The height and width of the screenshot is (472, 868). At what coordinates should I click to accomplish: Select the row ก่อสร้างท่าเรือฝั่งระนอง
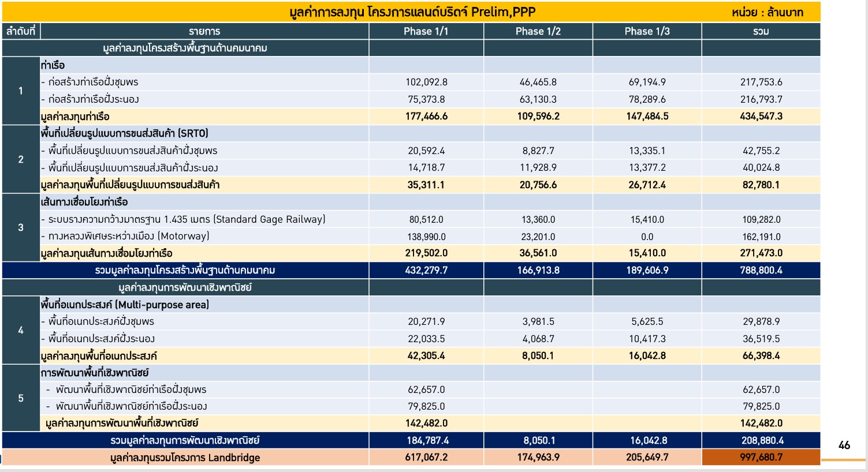point(204,99)
